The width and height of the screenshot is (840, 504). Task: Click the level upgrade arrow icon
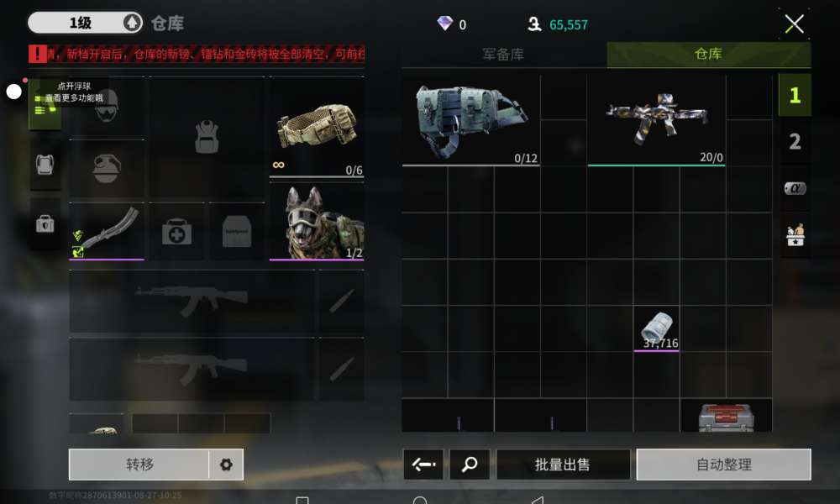pos(132,23)
